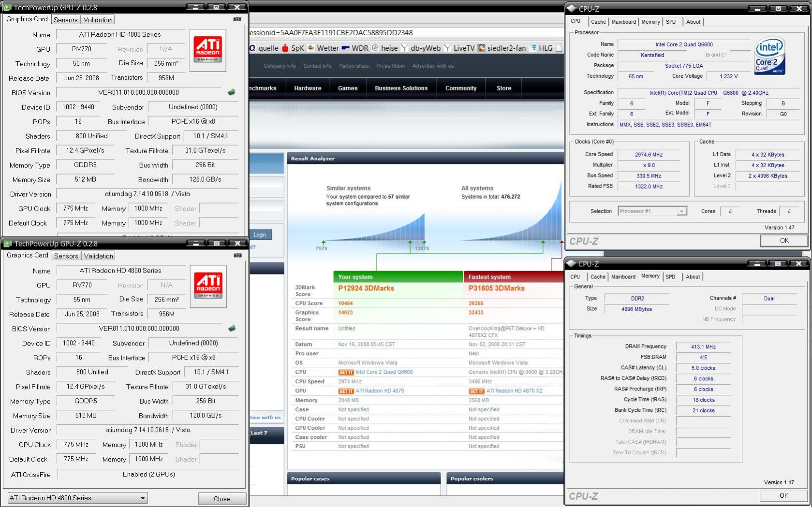Click the 7579 marker on similar systems graph
Viewport: 812px width, 507px height.
coord(321,248)
